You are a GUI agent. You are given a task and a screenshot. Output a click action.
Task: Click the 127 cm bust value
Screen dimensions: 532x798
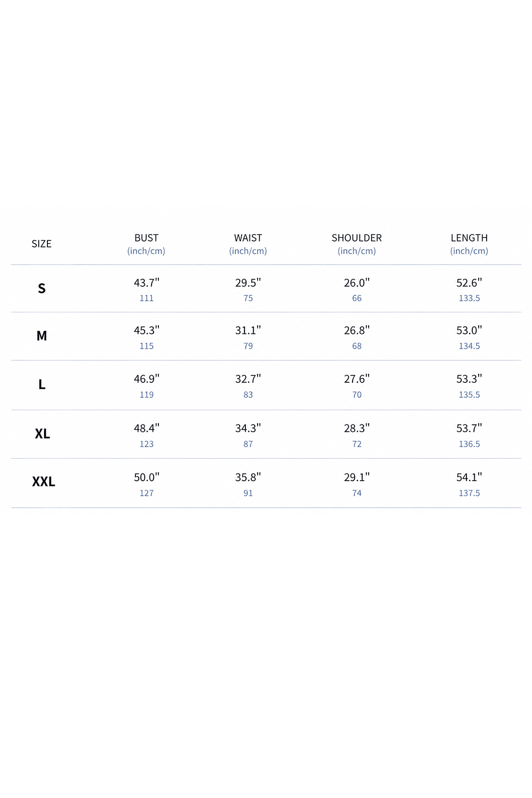click(146, 493)
